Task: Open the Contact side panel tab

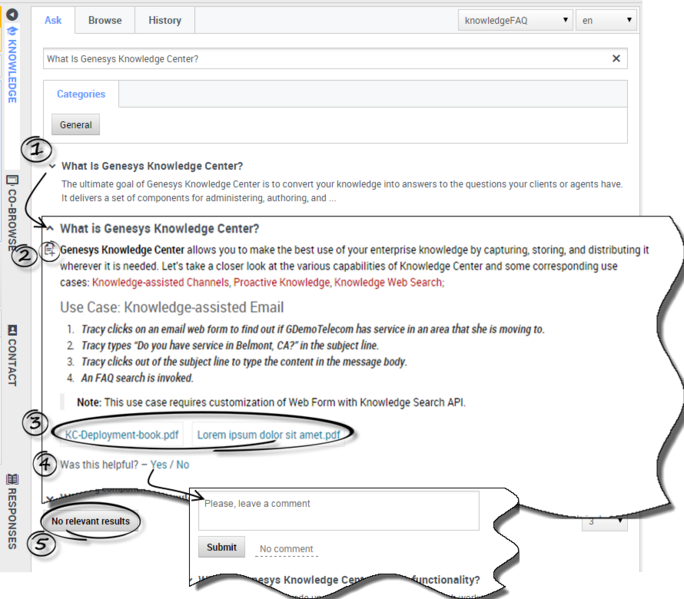Action: (x=13, y=355)
